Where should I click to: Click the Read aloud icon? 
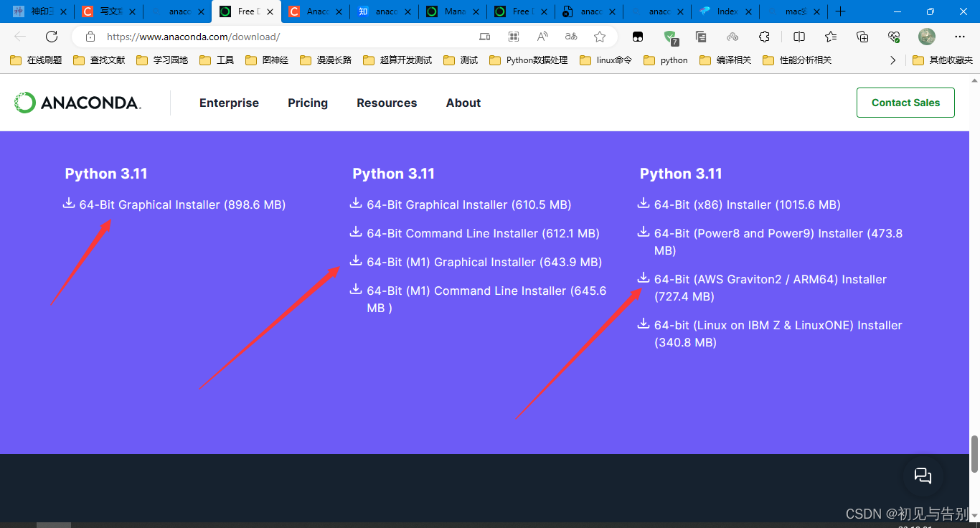coord(542,37)
